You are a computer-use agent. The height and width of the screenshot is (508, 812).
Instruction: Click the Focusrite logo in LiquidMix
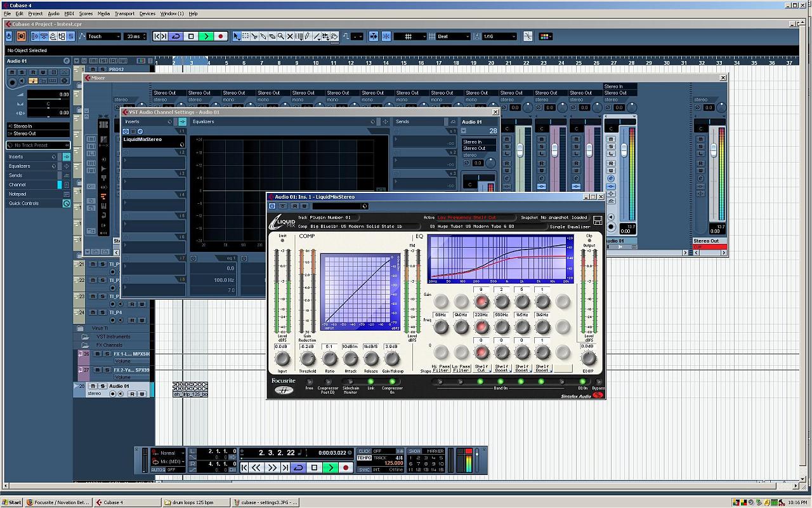283,385
